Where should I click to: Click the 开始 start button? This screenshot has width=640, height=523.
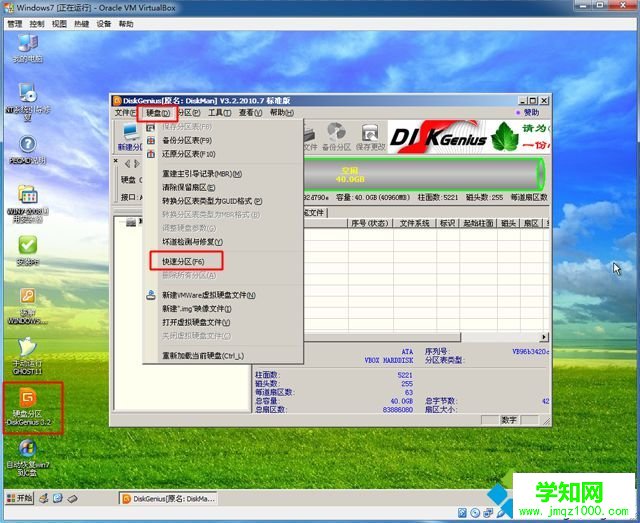click(x=19, y=498)
